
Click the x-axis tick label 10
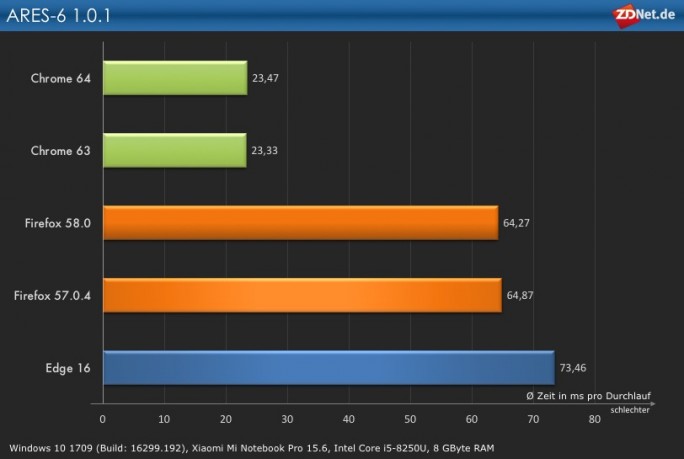[x=164, y=419]
